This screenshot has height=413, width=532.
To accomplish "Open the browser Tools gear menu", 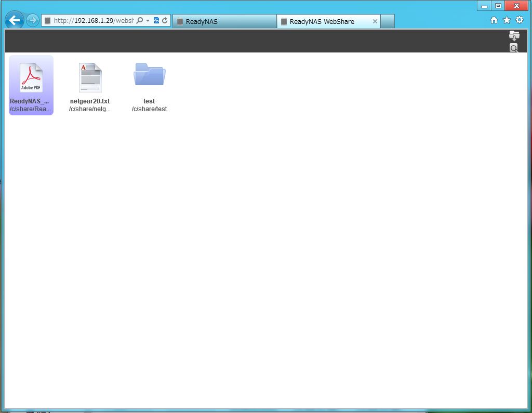I will pyautogui.click(x=519, y=20).
